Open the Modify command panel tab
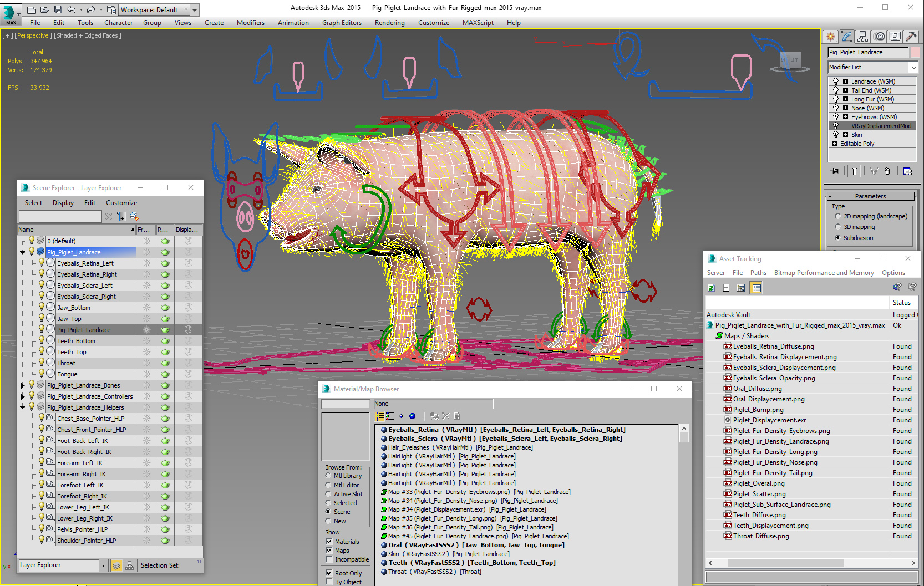This screenshot has height=586, width=924. point(846,37)
